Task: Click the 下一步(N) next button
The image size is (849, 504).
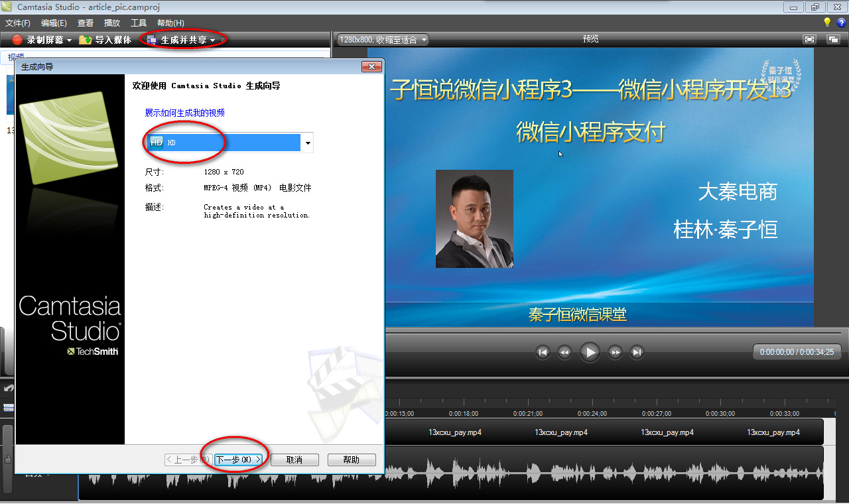Action: coord(238,460)
